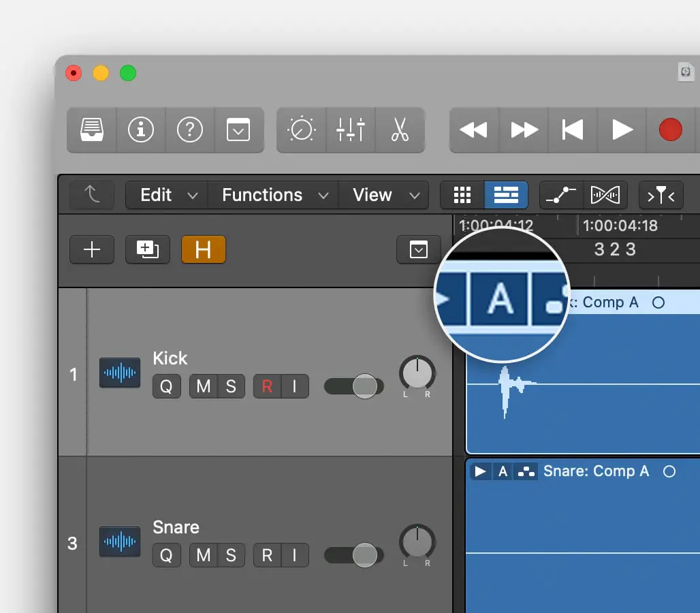Open the track header configuration dropdown
Viewport: 700px width, 613px height.
point(418,249)
